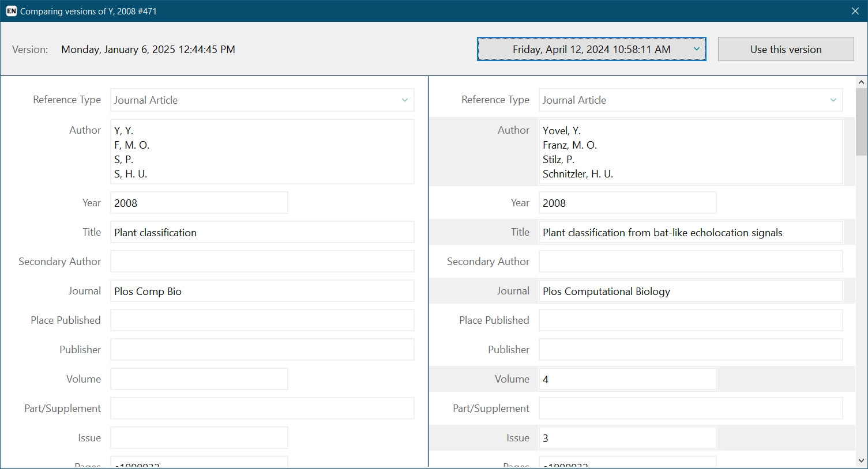This screenshot has height=469, width=868.
Task: Open the version date dropdown
Action: (591, 49)
